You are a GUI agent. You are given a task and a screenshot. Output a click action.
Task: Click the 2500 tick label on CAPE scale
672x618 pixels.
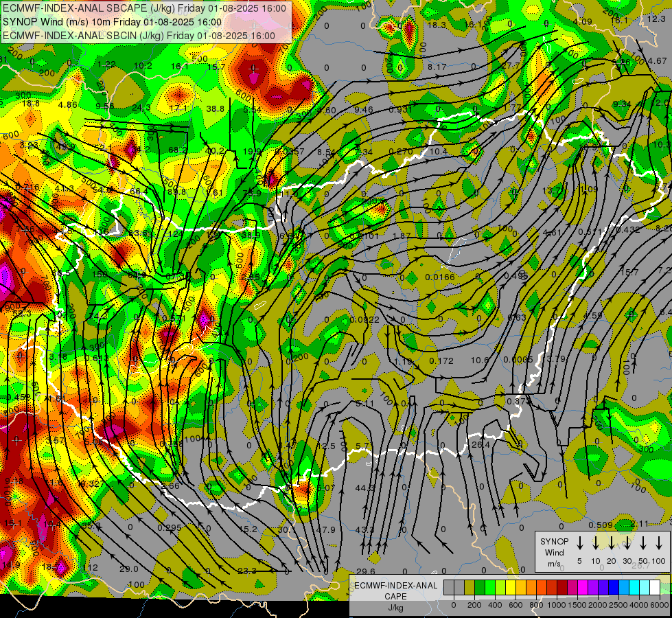tap(618, 605)
